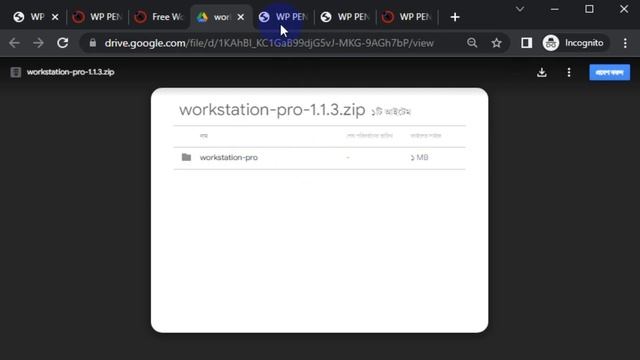Open Chrome's three-dot menu
Screen dimensions: 640x360
625,43
